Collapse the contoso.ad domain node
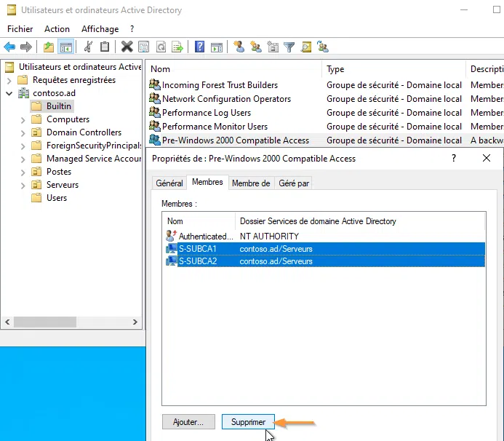 (x=9, y=93)
